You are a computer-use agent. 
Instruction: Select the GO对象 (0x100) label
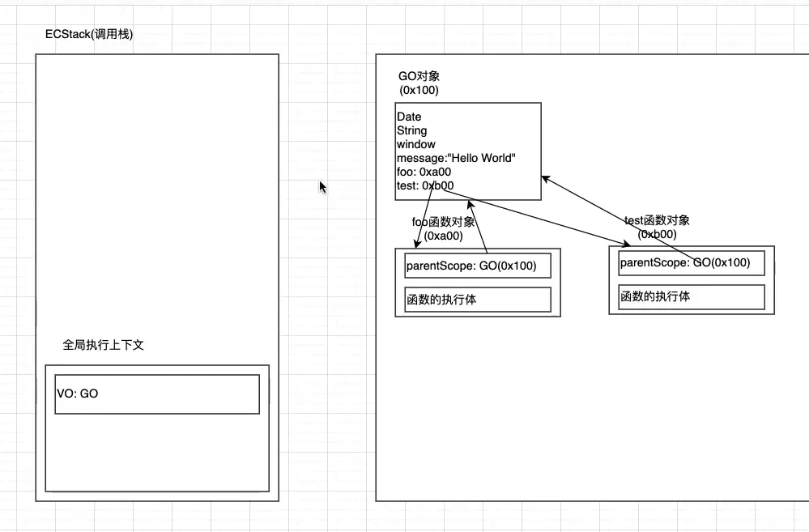419,83
